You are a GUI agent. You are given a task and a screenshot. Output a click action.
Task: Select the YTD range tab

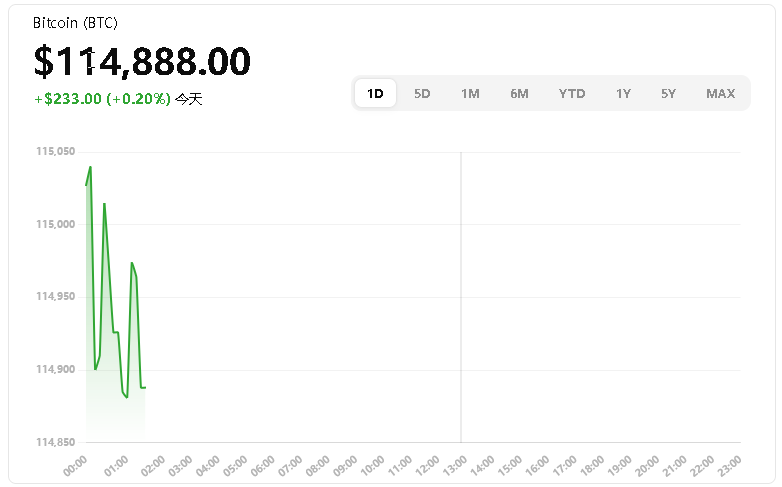click(572, 94)
